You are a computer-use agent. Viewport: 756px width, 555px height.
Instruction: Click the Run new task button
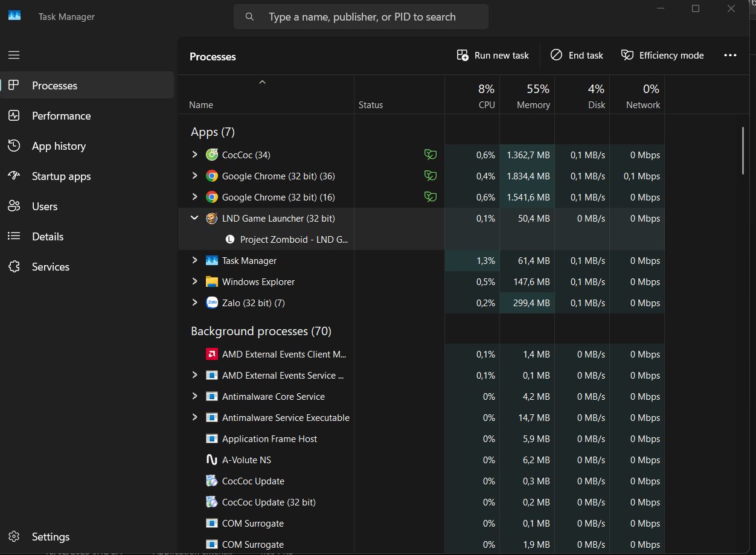click(x=493, y=56)
